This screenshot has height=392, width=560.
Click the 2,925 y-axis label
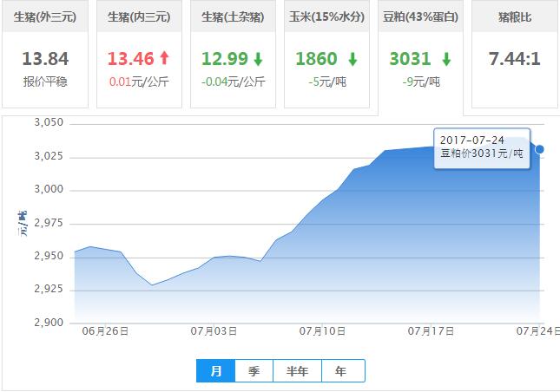pos(49,289)
